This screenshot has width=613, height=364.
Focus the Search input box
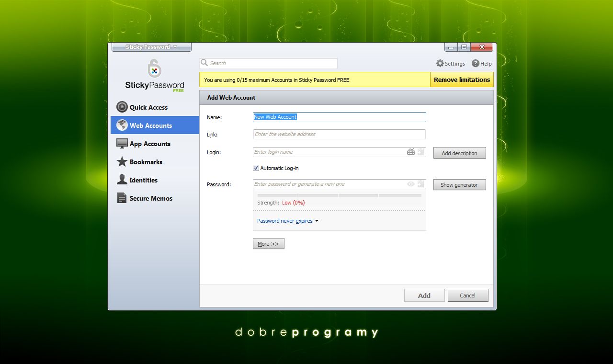coord(269,63)
